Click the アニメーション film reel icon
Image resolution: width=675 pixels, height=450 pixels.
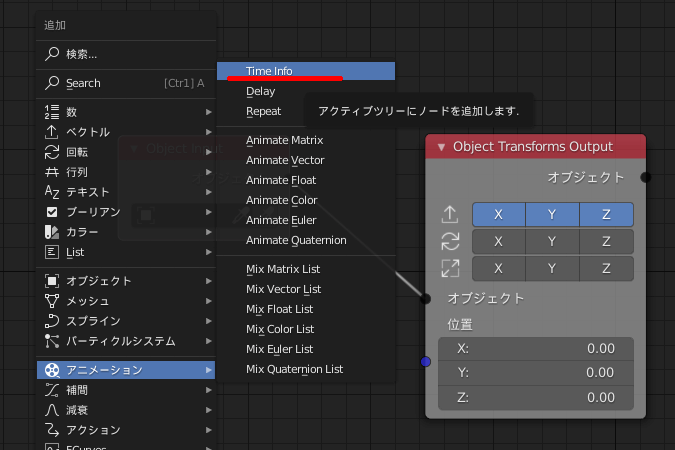(52, 370)
